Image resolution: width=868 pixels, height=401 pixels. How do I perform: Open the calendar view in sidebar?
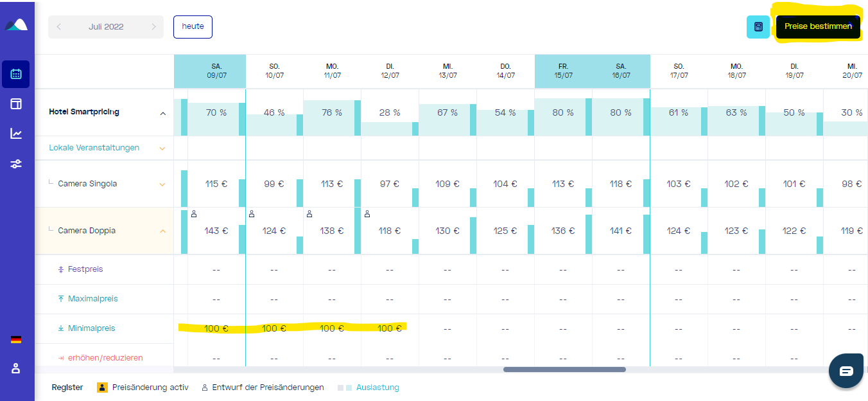tap(16, 74)
